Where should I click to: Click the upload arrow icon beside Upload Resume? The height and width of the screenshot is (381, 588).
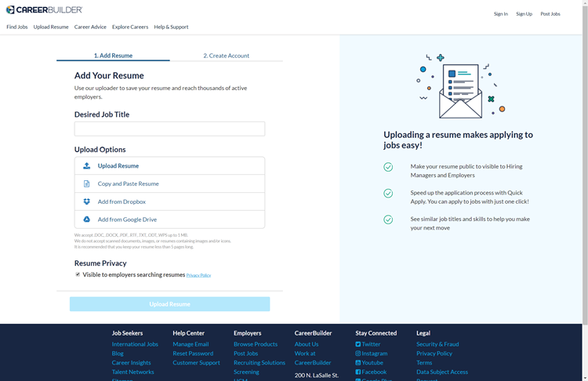86,165
